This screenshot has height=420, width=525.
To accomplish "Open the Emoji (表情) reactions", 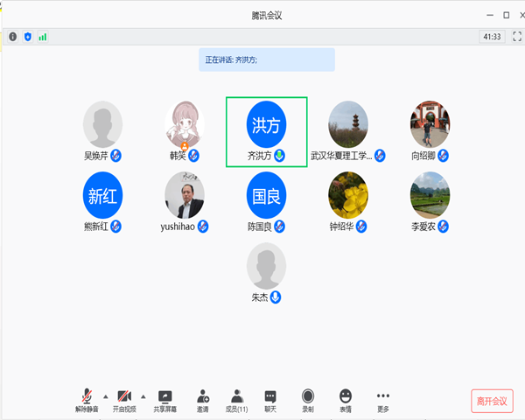I will (x=346, y=400).
